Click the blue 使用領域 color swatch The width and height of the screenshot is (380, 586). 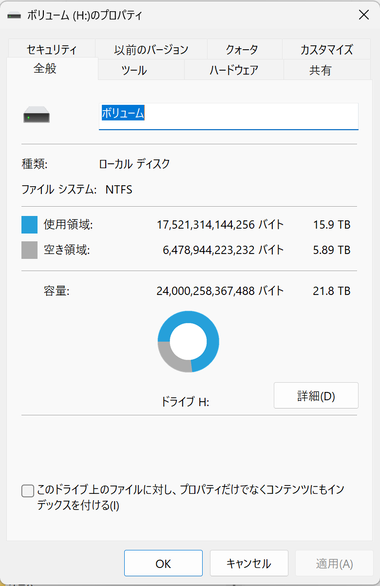point(30,225)
